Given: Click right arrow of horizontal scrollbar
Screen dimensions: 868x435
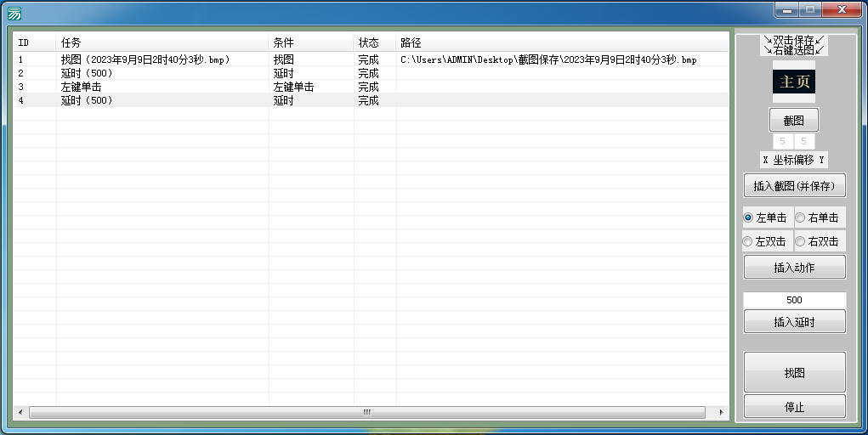Looking at the screenshot, I should [722, 412].
